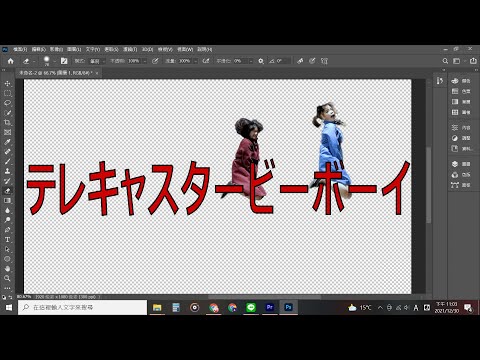
Task: Select the Blur tool
Action: coord(7,210)
